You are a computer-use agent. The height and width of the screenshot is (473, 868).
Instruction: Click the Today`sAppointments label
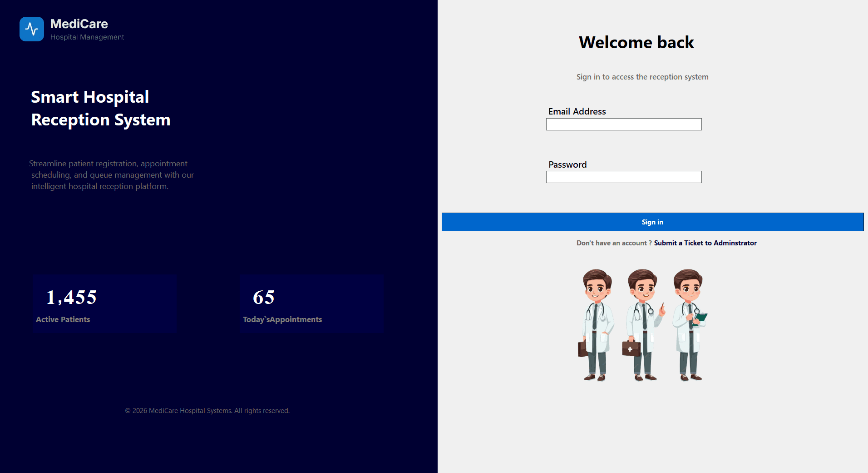point(282,319)
